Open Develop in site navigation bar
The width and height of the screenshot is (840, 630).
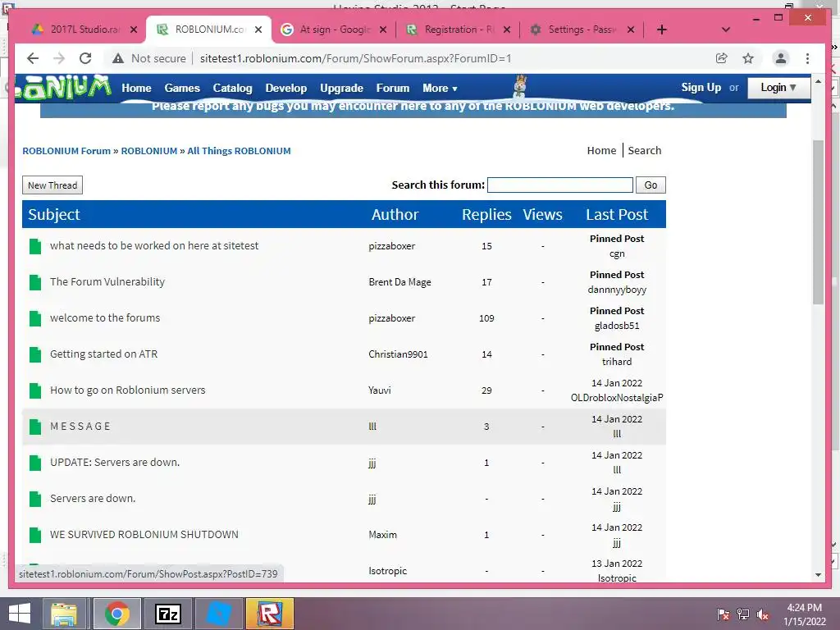tap(286, 88)
